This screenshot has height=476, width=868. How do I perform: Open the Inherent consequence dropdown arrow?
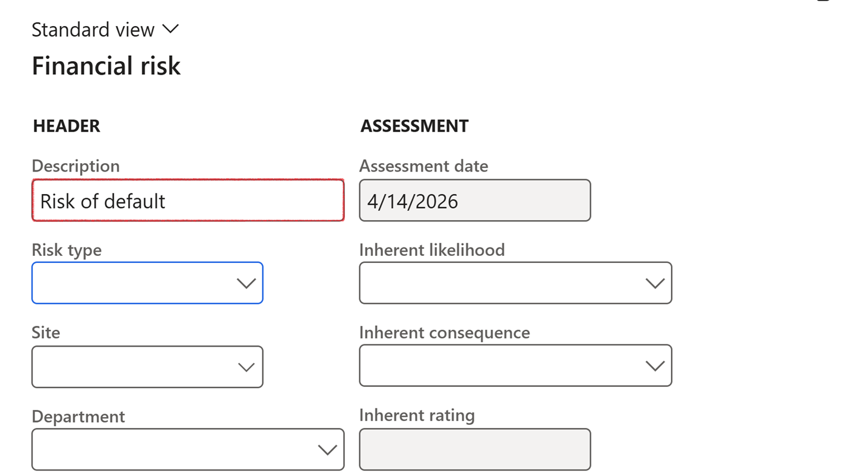[x=654, y=366]
